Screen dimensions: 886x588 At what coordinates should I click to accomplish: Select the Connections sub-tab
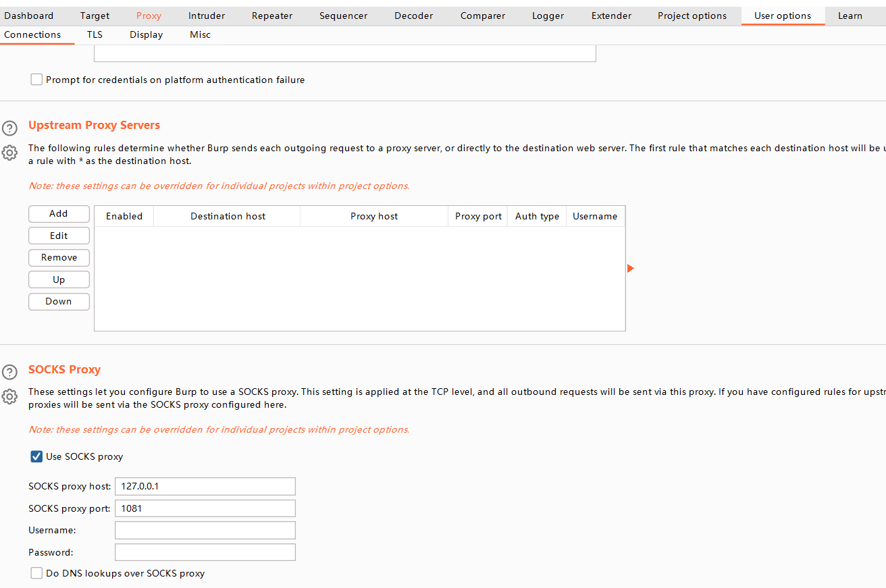pos(32,34)
